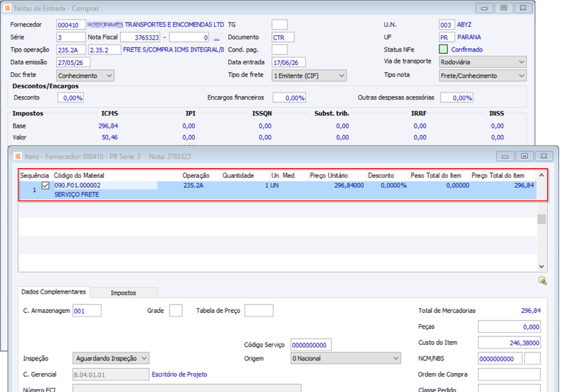Viewport: 565px width, 392px height.
Task: Toggle the checkbox in item row 1
Action: [45, 186]
